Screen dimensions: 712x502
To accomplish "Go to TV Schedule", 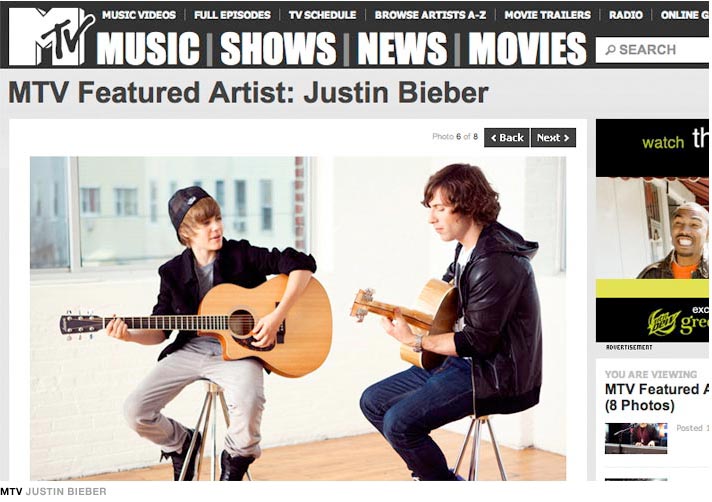I will (322, 15).
